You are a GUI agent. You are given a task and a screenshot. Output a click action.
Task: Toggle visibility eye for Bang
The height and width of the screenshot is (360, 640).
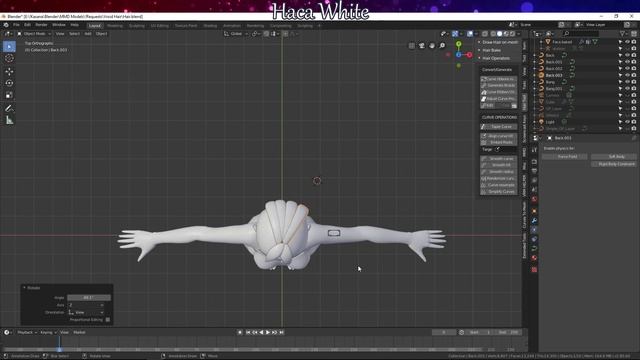coord(627,82)
